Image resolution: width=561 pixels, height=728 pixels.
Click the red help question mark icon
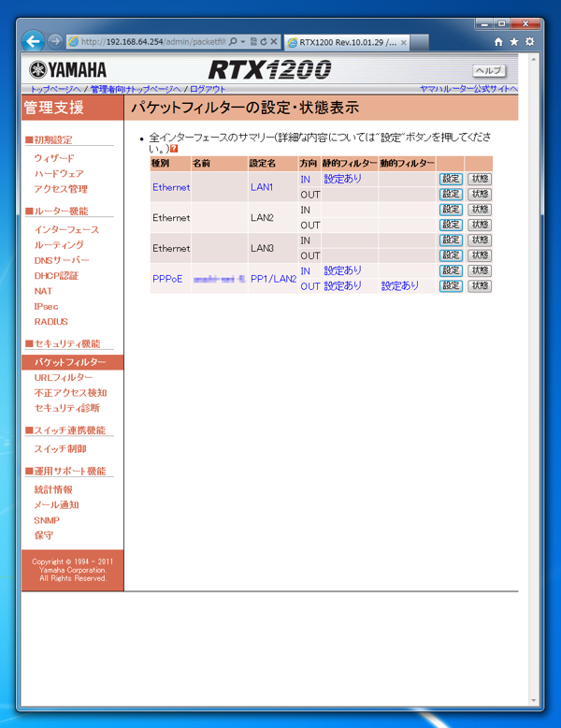174,149
